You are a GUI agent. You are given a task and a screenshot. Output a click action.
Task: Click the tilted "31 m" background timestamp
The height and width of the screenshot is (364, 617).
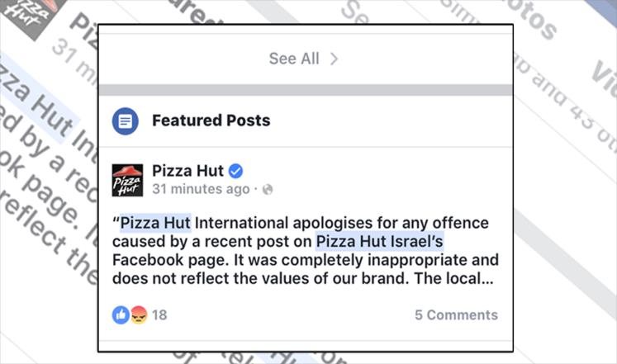coord(75,62)
